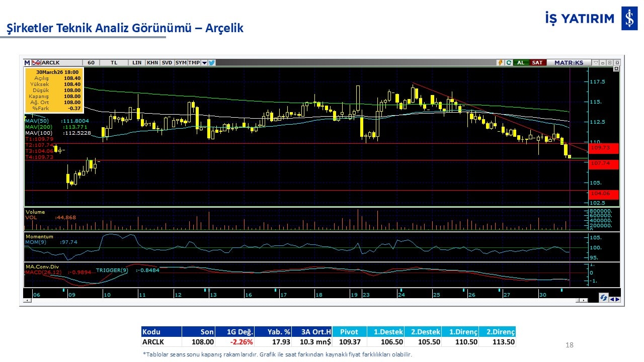Toggle LIN linear scale mode

[x=137, y=63]
